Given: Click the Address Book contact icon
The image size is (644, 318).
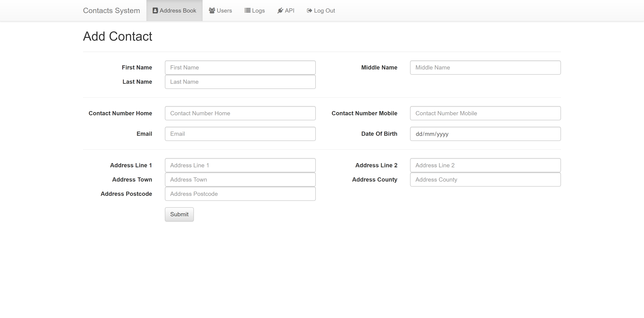Looking at the screenshot, I should [155, 11].
